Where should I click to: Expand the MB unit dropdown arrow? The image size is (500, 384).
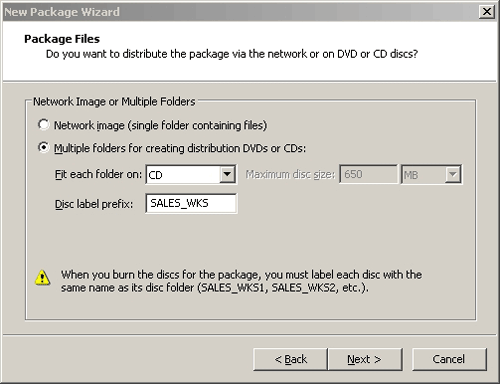[453, 174]
